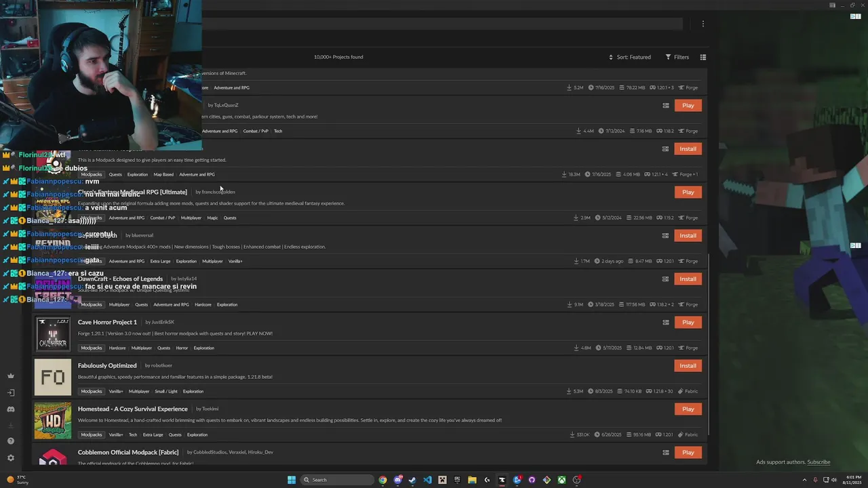Open author robotkoer's profile
The image size is (868, 488).
(163, 365)
